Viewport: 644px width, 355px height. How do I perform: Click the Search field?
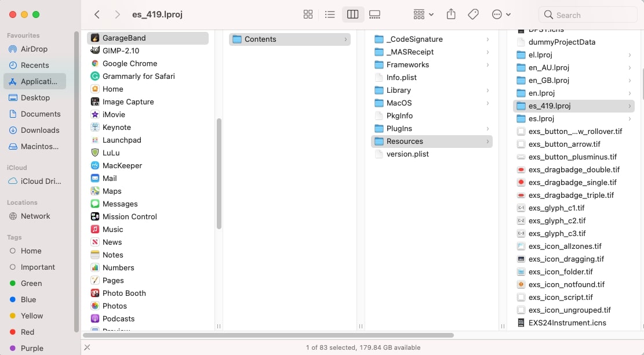click(588, 15)
